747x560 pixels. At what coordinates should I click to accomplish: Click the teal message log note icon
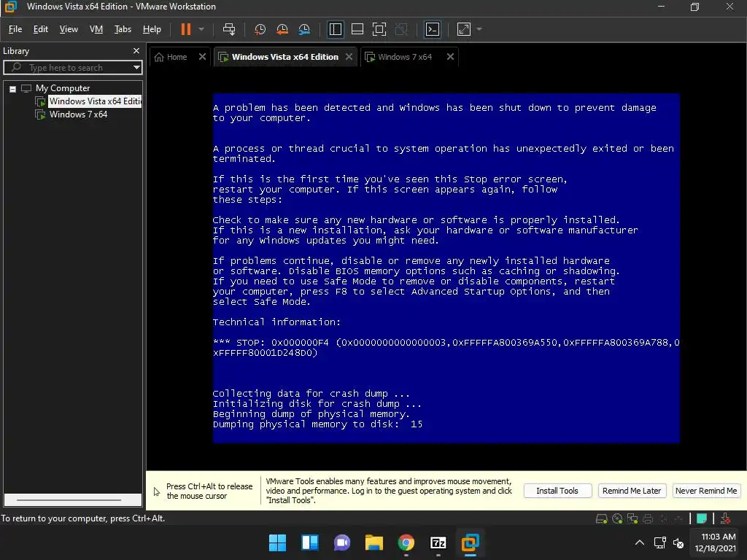[x=702, y=518]
